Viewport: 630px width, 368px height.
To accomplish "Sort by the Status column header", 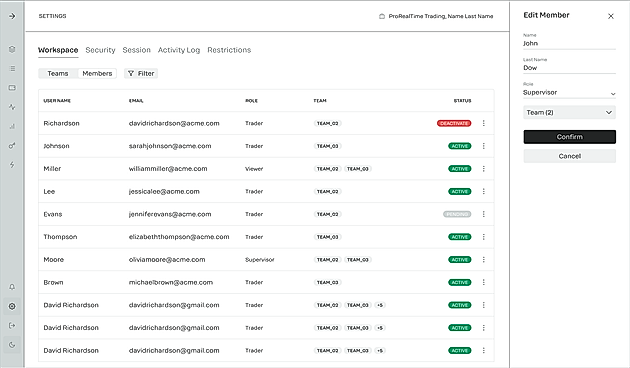I will [x=462, y=101].
